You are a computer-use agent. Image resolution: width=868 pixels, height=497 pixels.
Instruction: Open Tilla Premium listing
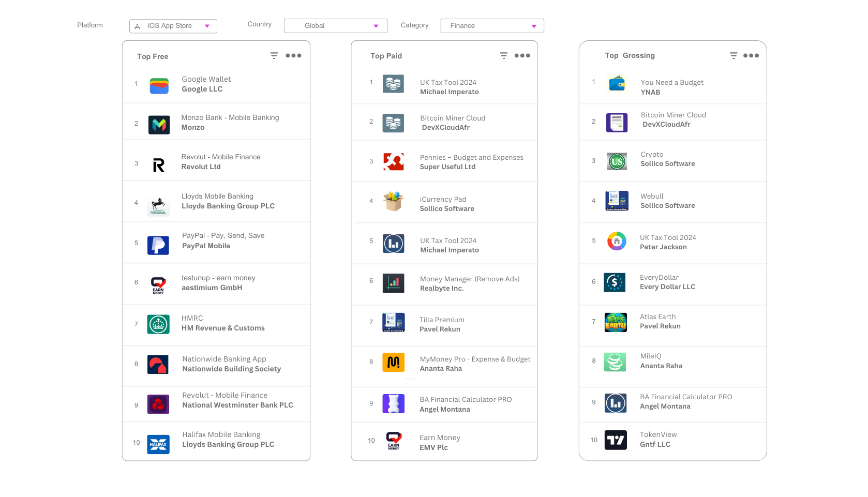pyautogui.click(x=442, y=320)
